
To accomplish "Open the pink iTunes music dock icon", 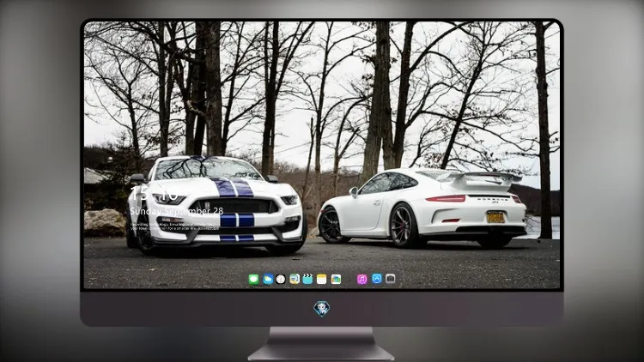I will click(x=361, y=280).
